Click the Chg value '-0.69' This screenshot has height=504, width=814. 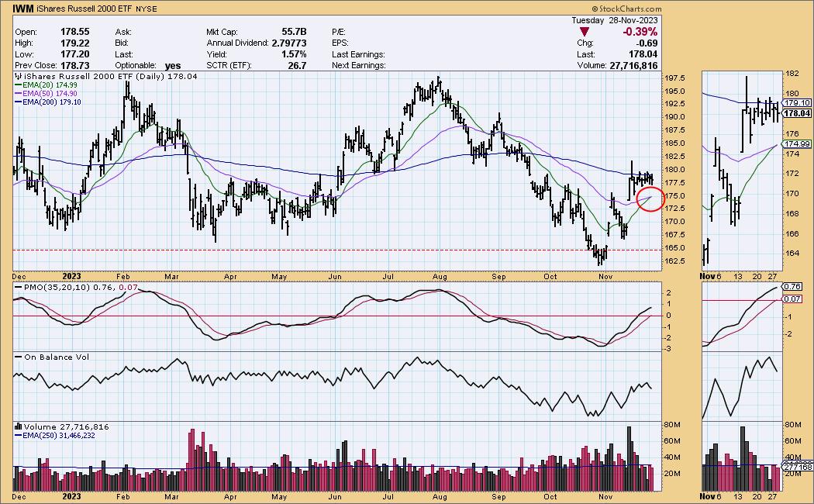647,43
